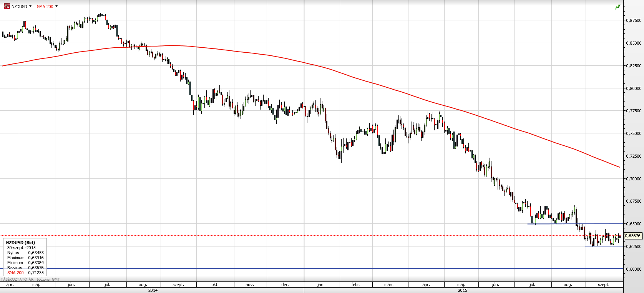Click the 0,62500 price axis label
The height and width of the screenshot is (293, 644).
click(634, 246)
